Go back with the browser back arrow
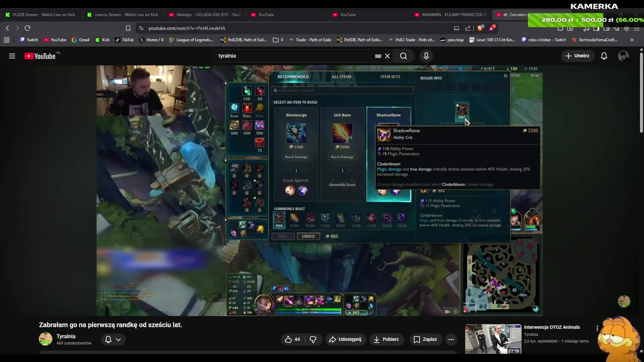Image resolution: width=644 pixels, height=362 pixels. point(7,28)
